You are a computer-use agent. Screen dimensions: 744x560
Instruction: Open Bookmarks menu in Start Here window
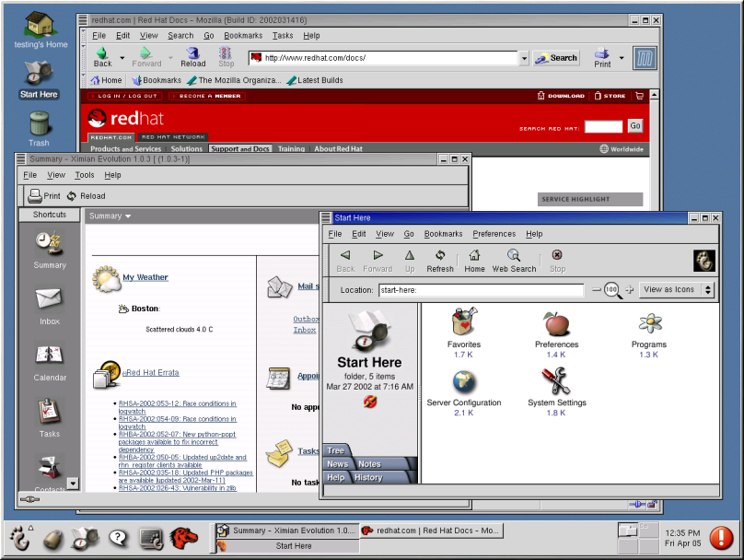click(443, 234)
